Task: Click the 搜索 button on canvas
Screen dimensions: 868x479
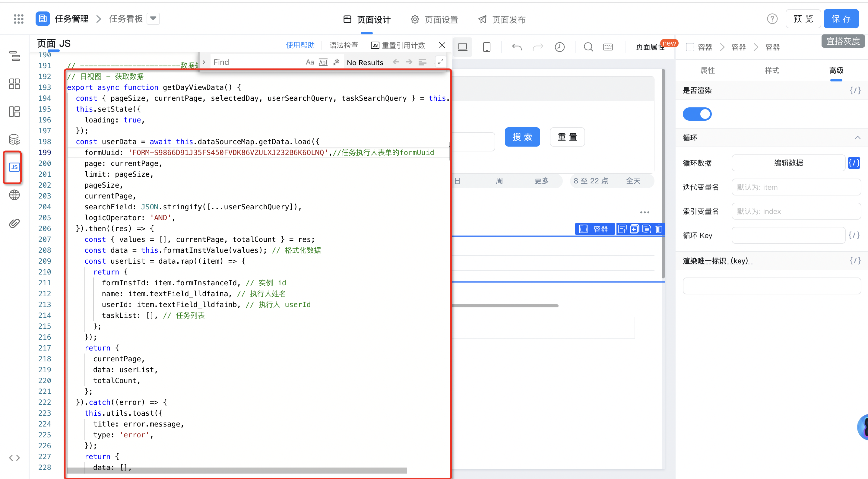Action: coord(522,137)
